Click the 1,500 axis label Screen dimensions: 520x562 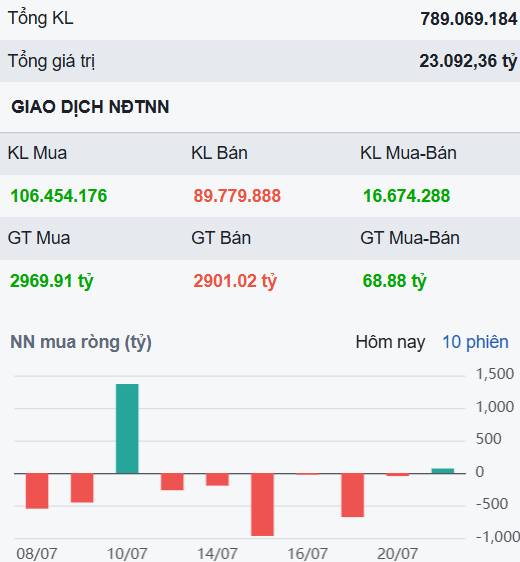coord(495,374)
